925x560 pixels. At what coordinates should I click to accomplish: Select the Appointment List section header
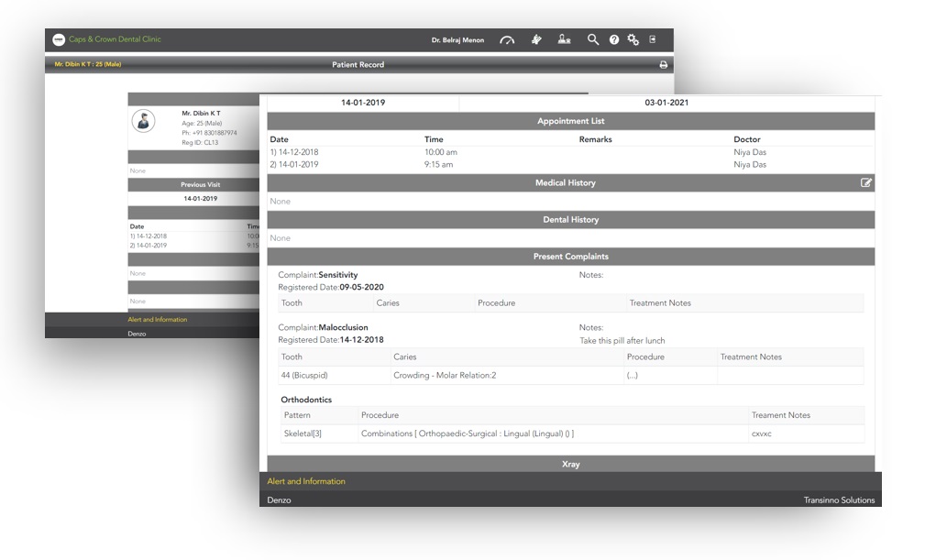pyautogui.click(x=570, y=121)
